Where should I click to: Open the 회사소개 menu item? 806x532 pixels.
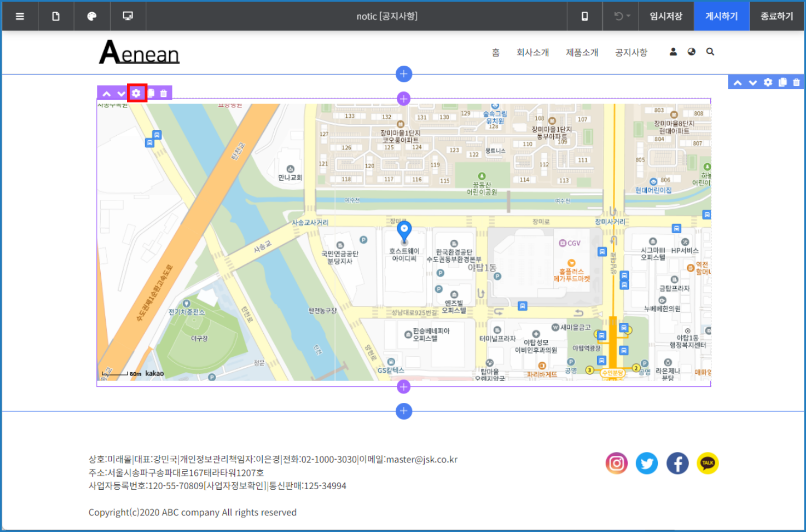[x=533, y=52]
